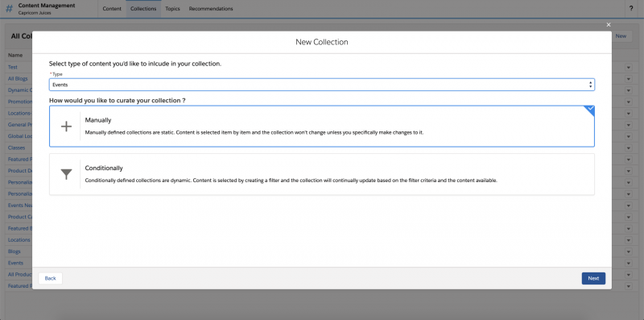Open the All Blogs collection link
Image resolution: width=644 pixels, height=320 pixels.
tap(18, 78)
